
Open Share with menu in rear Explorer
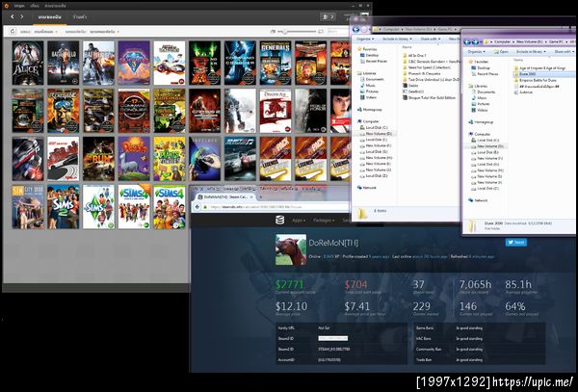(431, 39)
